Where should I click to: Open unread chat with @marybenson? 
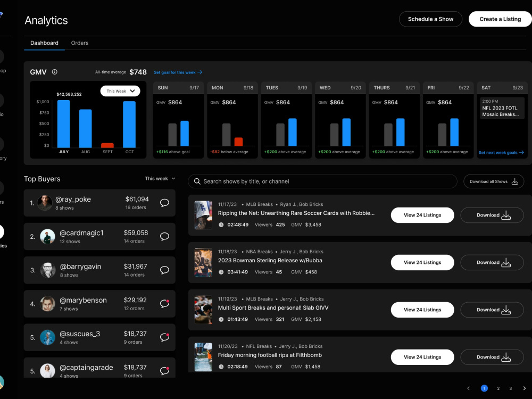click(x=164, y=304)
